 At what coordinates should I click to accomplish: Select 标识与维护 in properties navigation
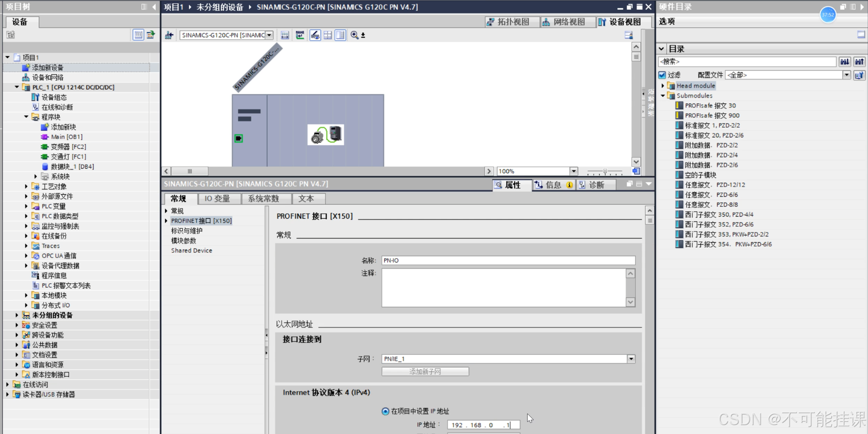point(187,231)
